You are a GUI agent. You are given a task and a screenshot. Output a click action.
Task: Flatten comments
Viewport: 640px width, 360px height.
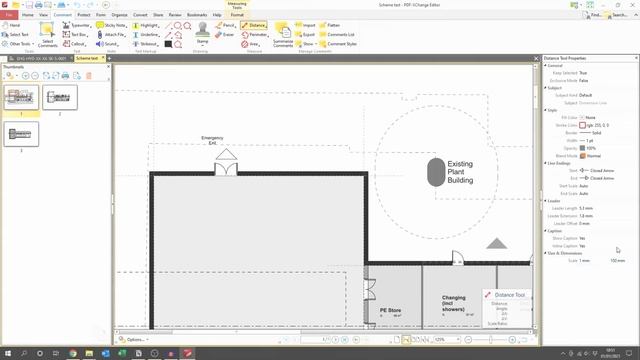coord(330,25)
